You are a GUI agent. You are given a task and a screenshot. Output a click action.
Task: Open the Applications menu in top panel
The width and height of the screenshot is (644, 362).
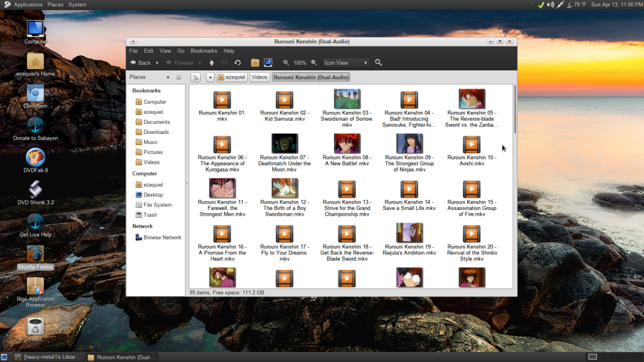click(28, 4)
